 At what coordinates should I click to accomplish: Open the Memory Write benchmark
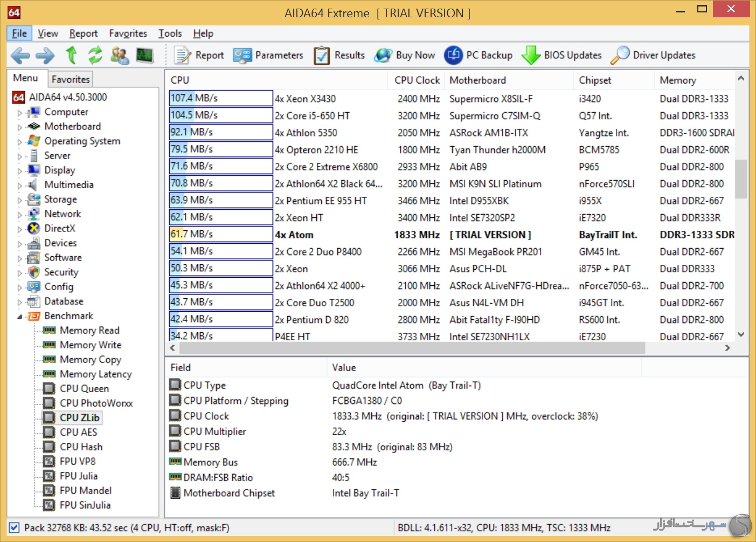click(91, 345)
